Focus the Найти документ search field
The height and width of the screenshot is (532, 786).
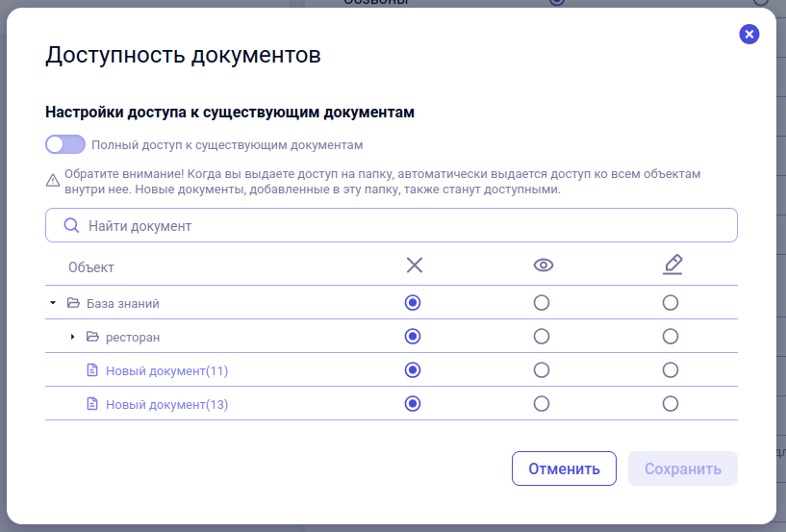pyautogui.click(x=392, y=226)
